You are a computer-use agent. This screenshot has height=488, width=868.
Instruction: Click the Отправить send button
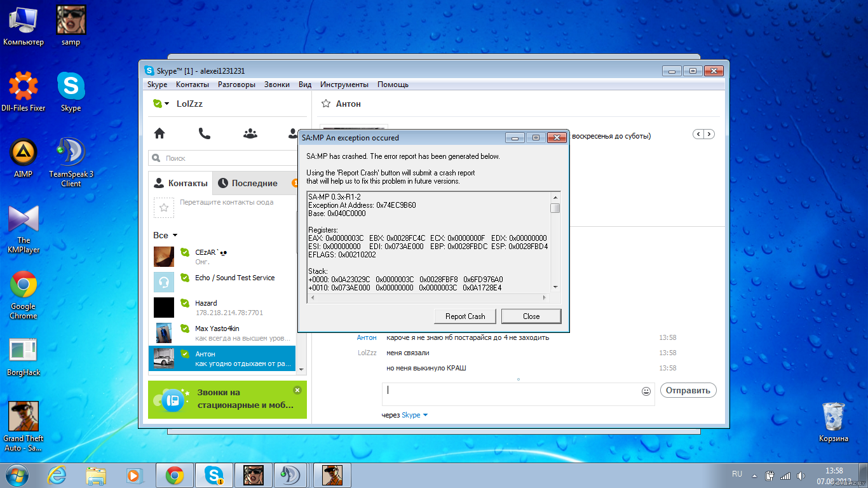pos(688,390)
